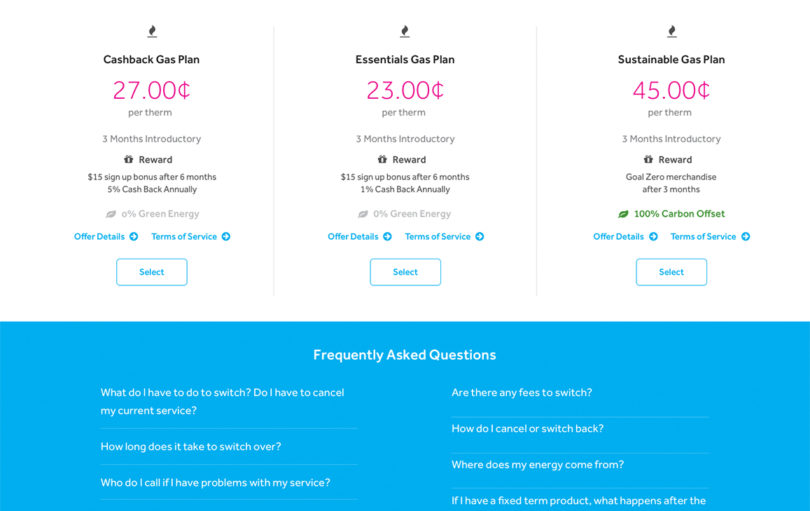Expand 'How long does it take to switch over?'

pyautogui.click(x=191, y=446)
